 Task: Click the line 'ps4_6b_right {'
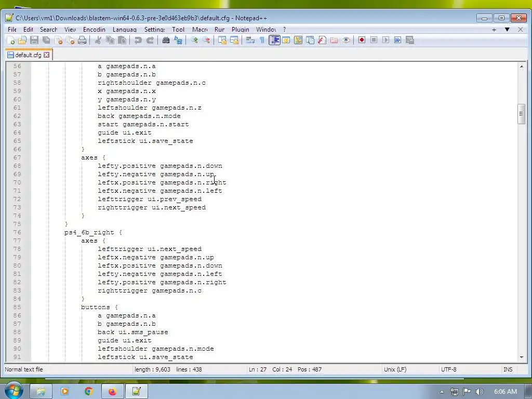[93, 232]
